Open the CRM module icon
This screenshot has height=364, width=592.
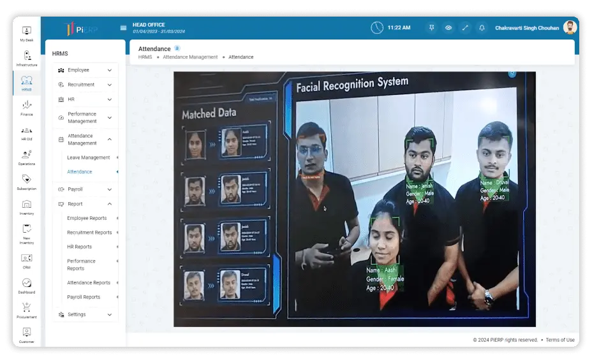click(26, 261)
